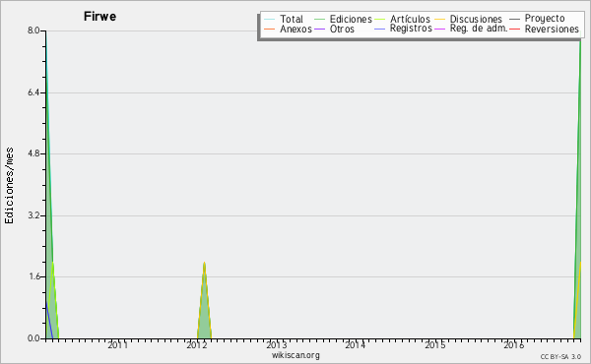Click the 2015 axis label
Image resolution: width=591 pixels, height=364 pixels.
point(434,344)
